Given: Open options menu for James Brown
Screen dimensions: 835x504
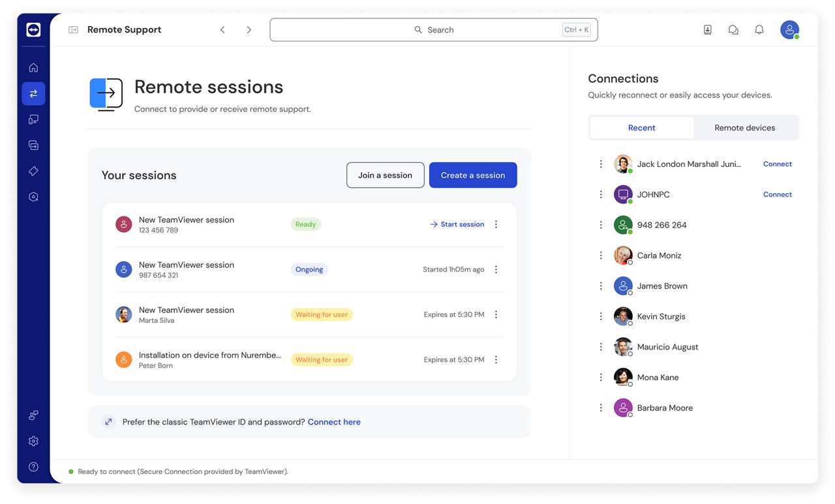Looking at the screenshot, I should click(x=601, y=286).
